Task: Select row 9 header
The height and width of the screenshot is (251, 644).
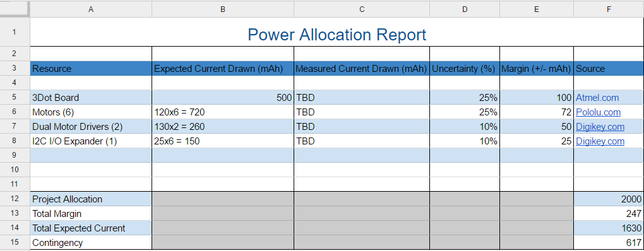Action: (x=15, y=155)
